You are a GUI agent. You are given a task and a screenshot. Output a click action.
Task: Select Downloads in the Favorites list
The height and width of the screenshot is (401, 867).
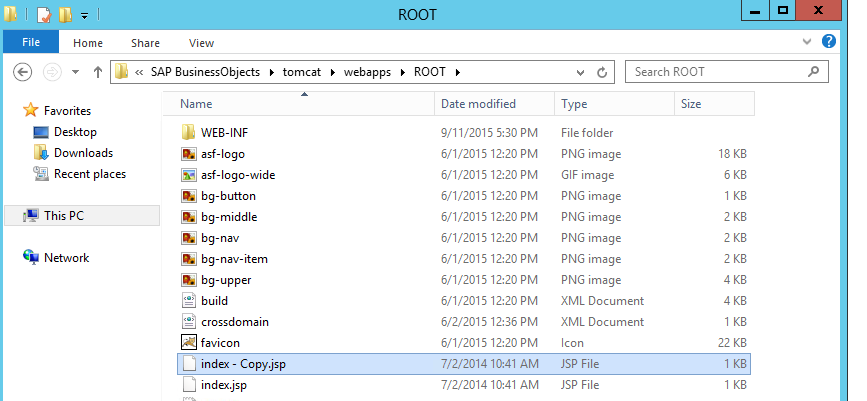(x=83, y=153)
